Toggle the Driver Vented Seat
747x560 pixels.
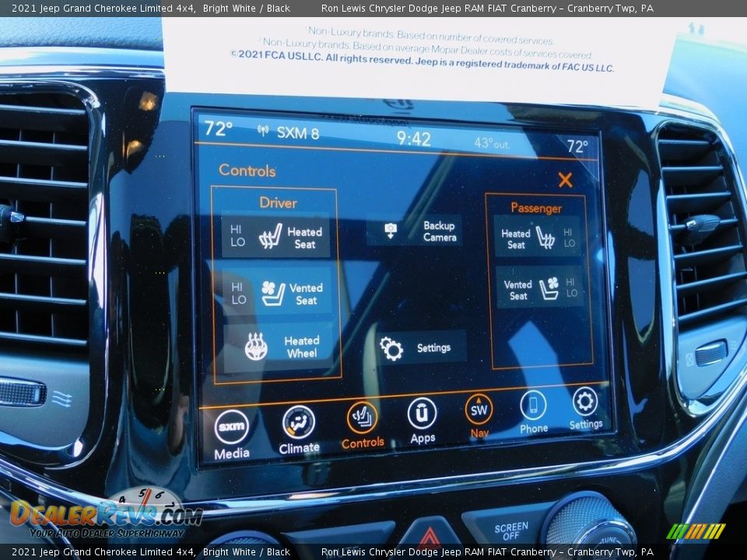pos(277,293)
